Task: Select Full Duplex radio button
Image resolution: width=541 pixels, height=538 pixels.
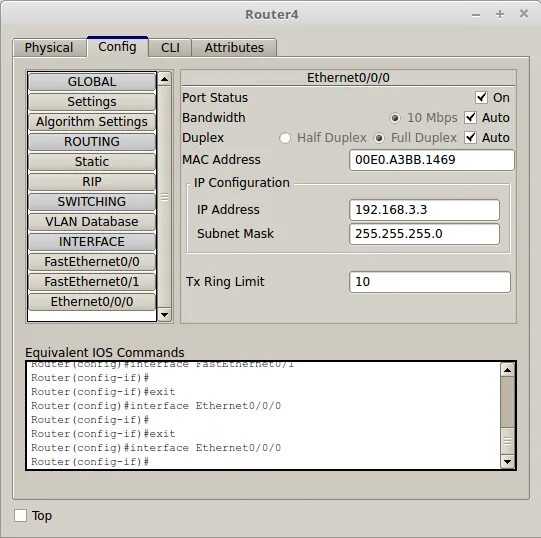Action: [379, 138]
